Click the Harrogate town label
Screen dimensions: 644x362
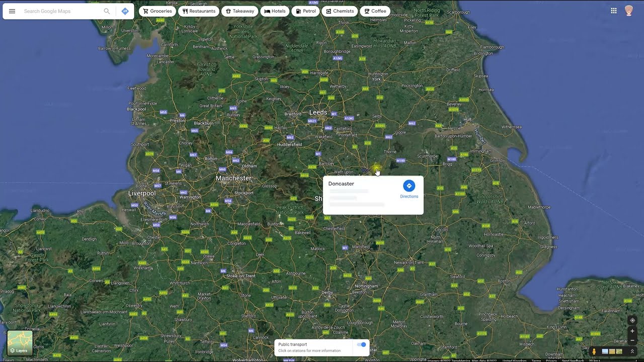click(x=319, y=73)
